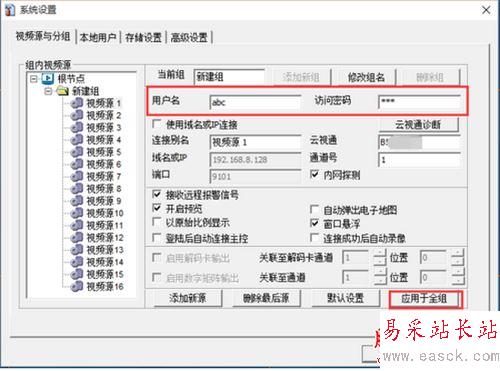Enable 以原始比例显示 checkbox
The height and width of the screenshot is (371, 500).
[156, 222]
